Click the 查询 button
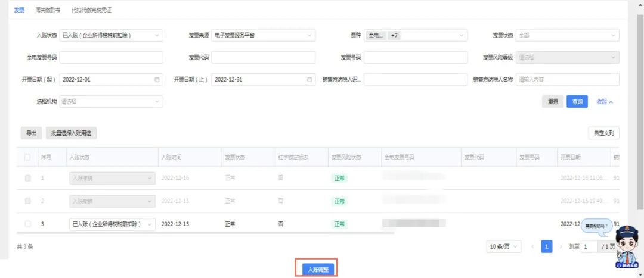Viewport: 644px width, 278px height. click(577, 102)
